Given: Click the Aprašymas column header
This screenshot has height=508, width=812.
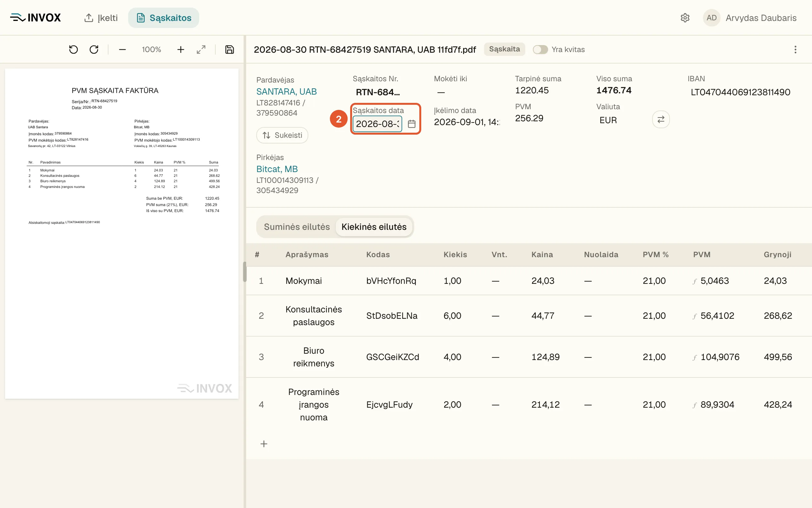Looking at the screenshot, I should point(307,255).
